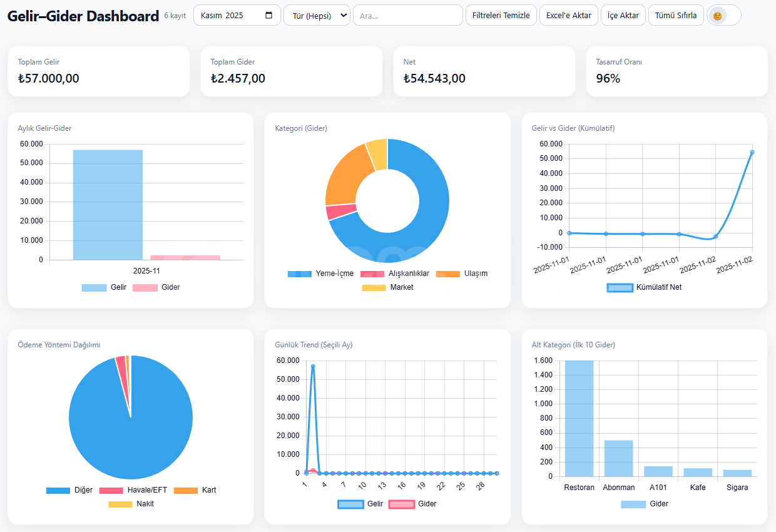Viewport: 776px width, 532px height.
Task: Hide Diğer in payment method legend
Action: coord(70,490)
